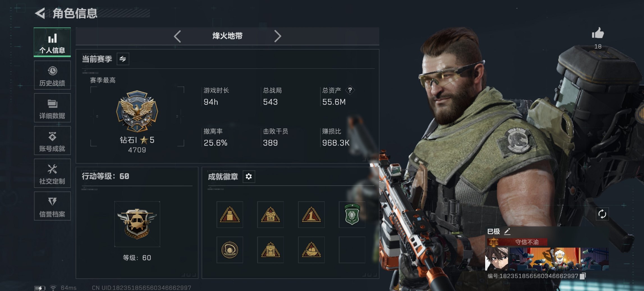
Task: Select the anime character avatar thumbnail
Action: coord(497,259)
